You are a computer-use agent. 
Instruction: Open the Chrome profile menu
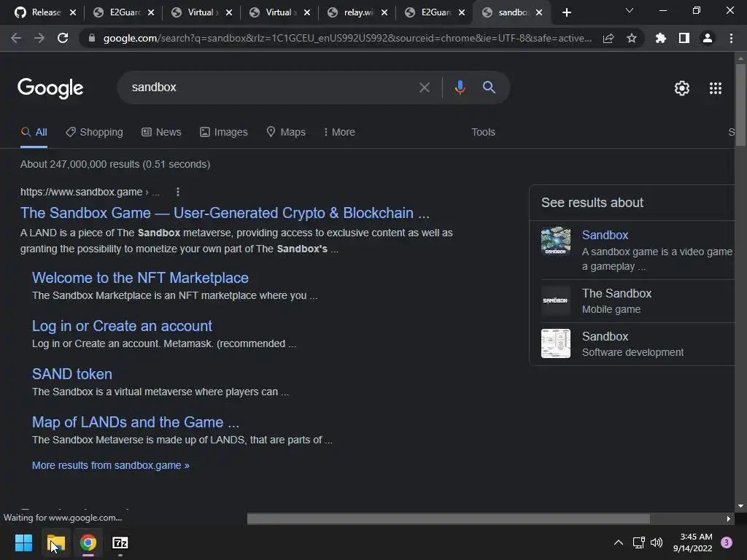pos(708,38)
